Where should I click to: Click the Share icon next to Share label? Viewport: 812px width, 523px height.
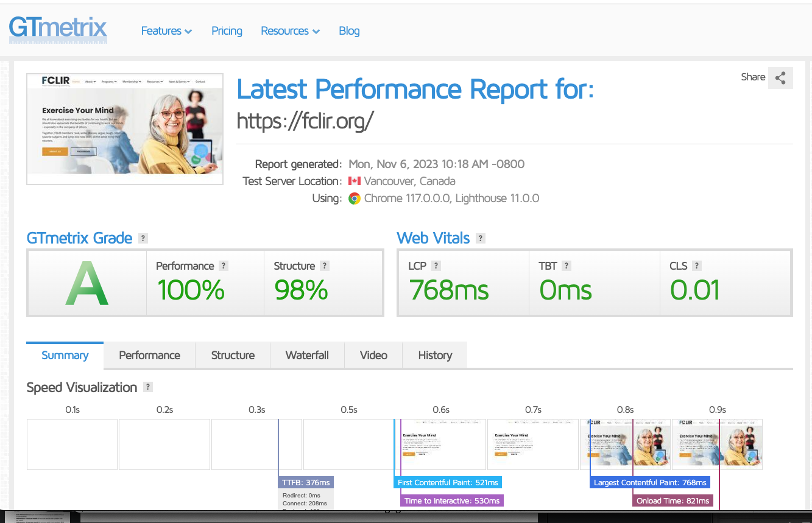(780, 77)
